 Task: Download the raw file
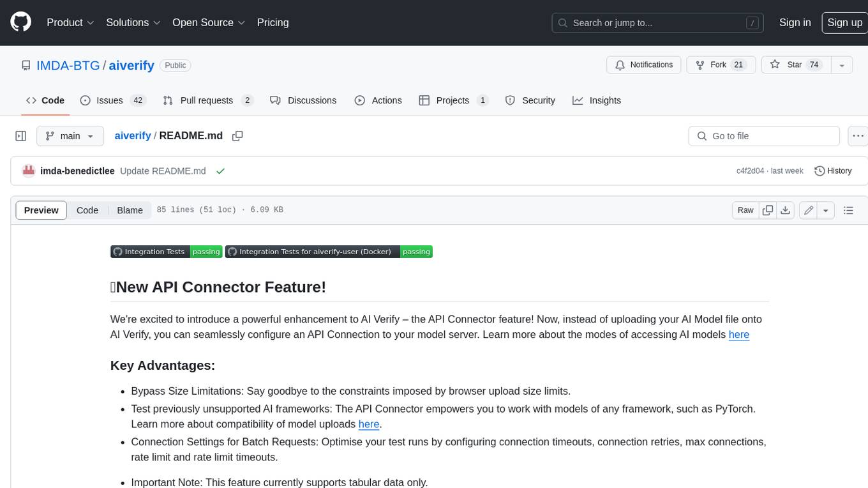coord(786,210)
